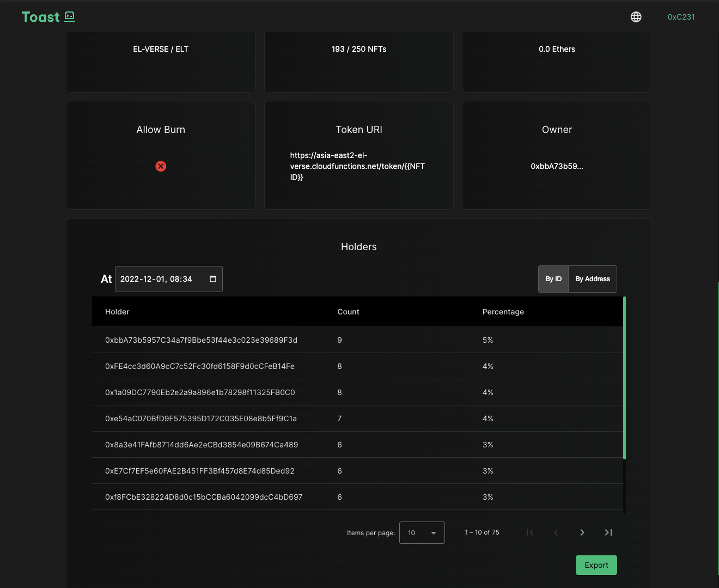719x588 pixels.
Task: Click the EL-VERSE / ELT label
Action: [161, 49]
